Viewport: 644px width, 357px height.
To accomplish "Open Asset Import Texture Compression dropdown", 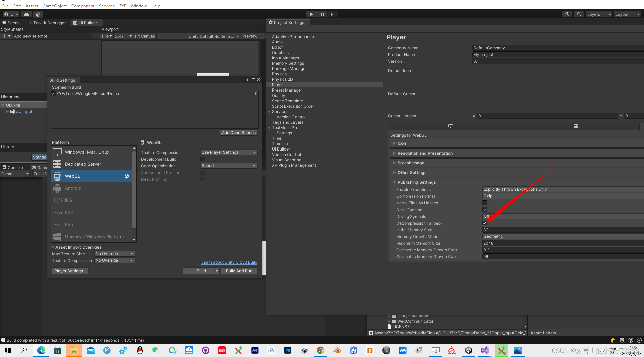I will [114, 260].
